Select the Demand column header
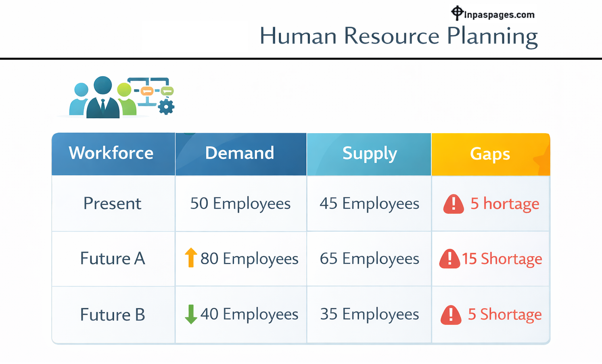The width and height of the screenshot is (602, 364). (x=240, y=153)
